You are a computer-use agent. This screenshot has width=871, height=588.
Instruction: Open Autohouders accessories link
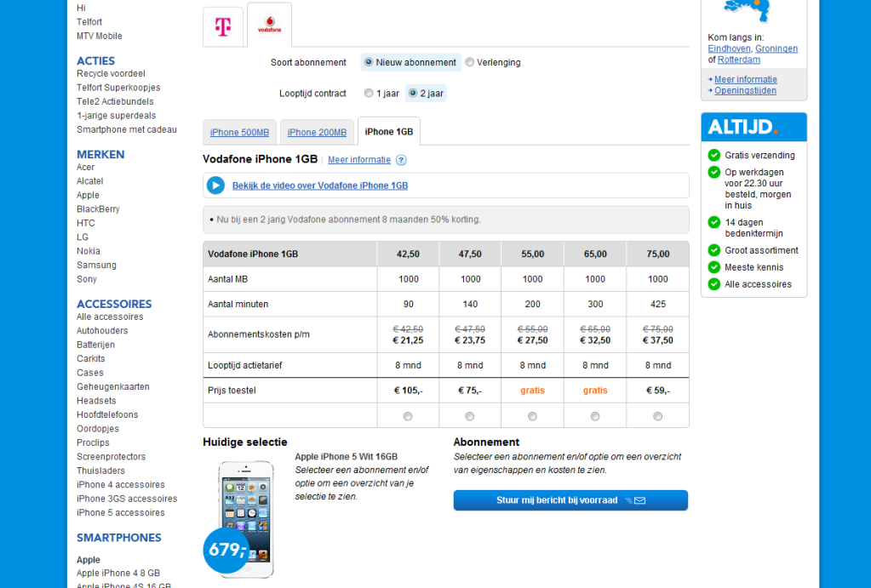(102, 331)
